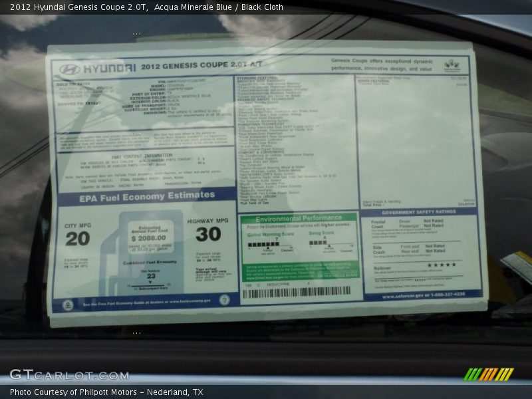Image resolution: width=532 pixels, height=399 pixels.
Task: Click the 'STANDARD FEATURES' list heading
Action: tap(257, 78)
